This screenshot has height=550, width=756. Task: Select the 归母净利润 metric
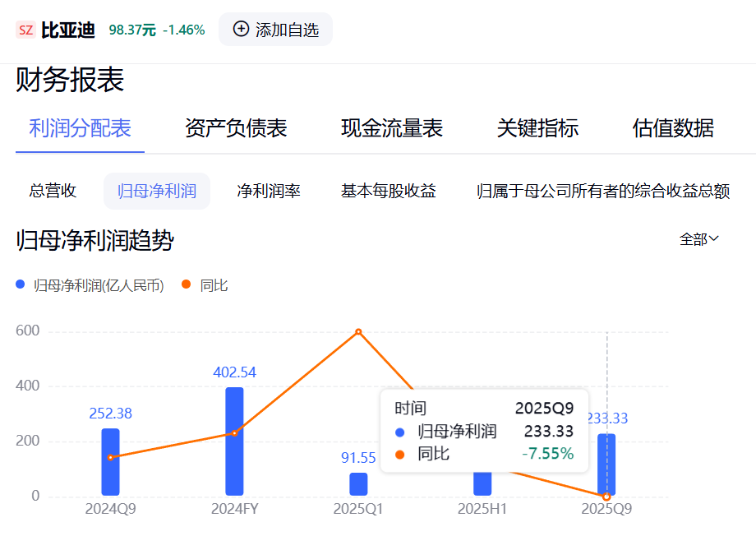157,191
